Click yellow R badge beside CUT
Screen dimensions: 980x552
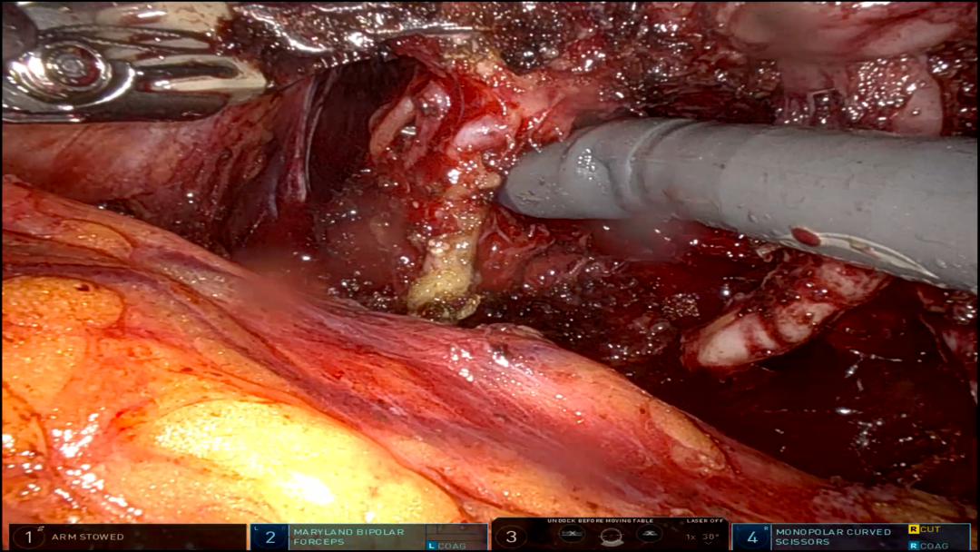[x=913, y=529]
